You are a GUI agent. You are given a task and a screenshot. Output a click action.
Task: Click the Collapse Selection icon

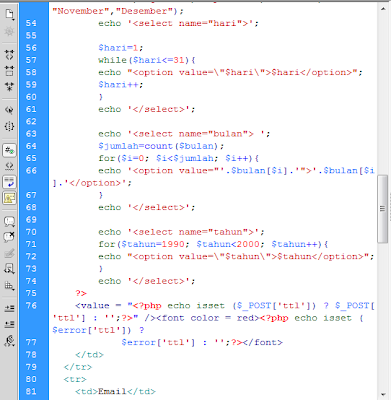[9, 71]
